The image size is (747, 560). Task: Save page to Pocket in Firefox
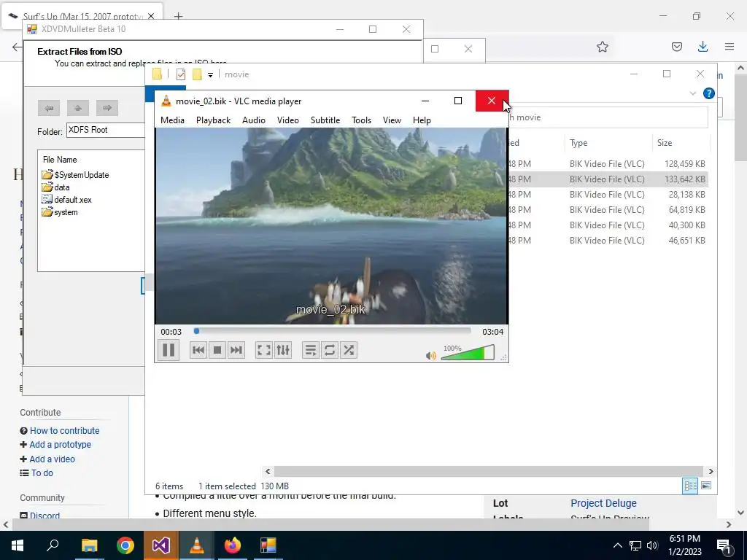click(x=676, y=47)
